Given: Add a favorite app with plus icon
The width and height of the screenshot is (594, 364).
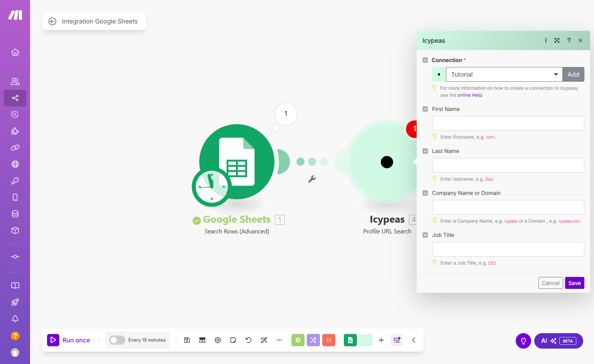Looking at the screenshot, I should click(x=381, y=340).
